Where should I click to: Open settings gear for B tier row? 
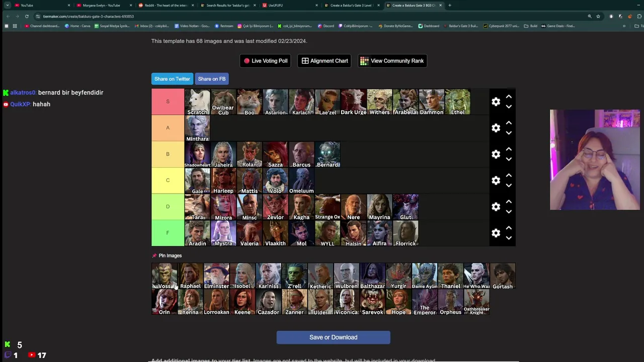click(496, 154)
